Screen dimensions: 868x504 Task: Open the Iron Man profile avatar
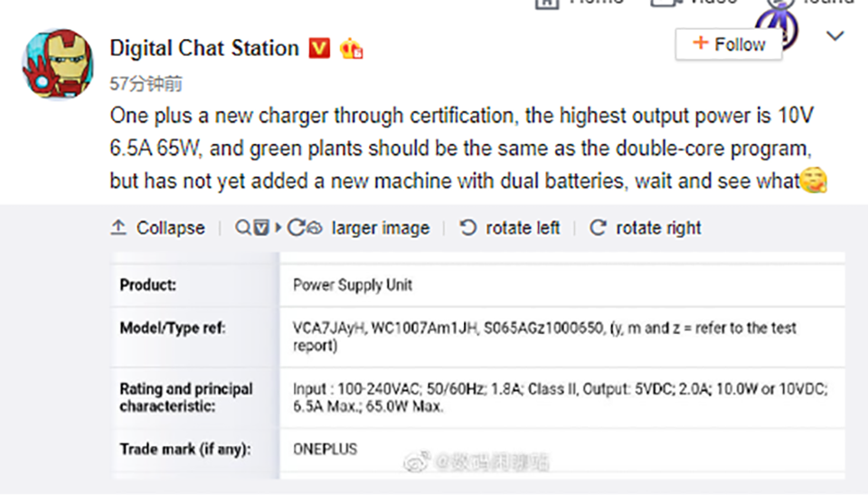58,63
